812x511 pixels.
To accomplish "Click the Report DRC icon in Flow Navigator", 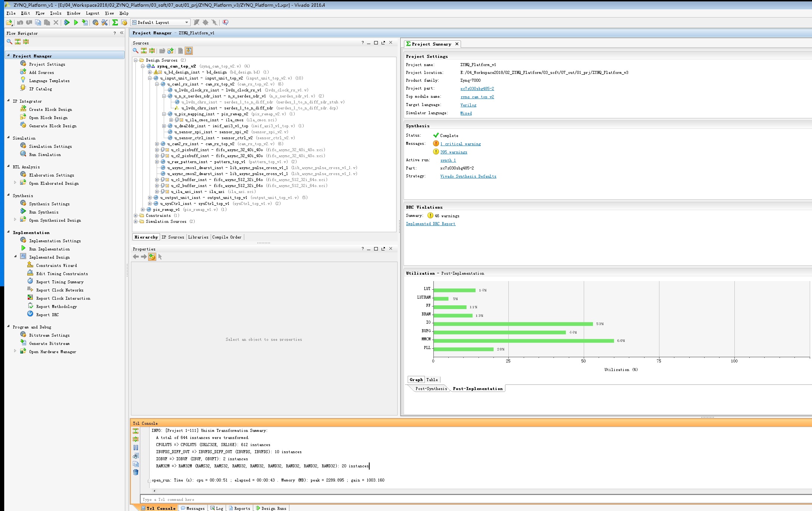I will [31, 314].
